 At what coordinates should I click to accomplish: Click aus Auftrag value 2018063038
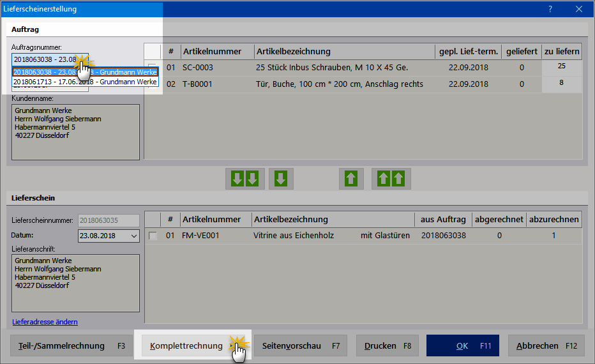tap(444, 236)
